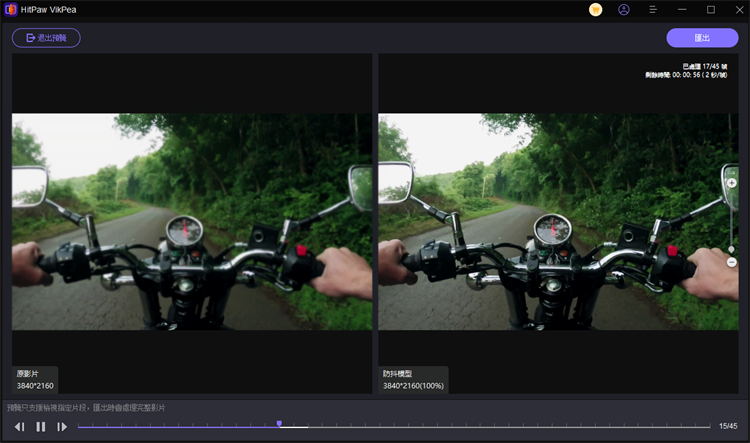Screen dimensions: 750x443
Task: Click the 防抖模型 3840*2160(100%) label
Action: tap(413, 379)
